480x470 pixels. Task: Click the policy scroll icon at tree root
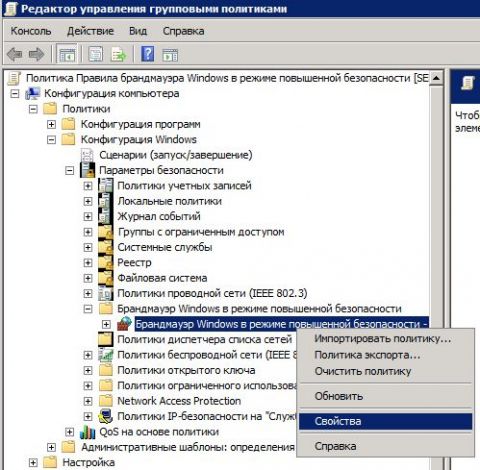(14, 78)
